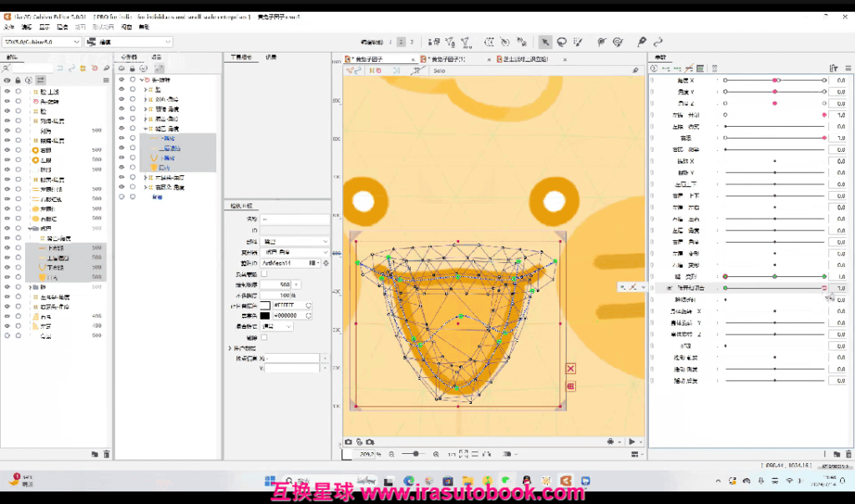The image size is (855, 504).
Task: Select the Lasso selection tool
Action: coord(562,42)
